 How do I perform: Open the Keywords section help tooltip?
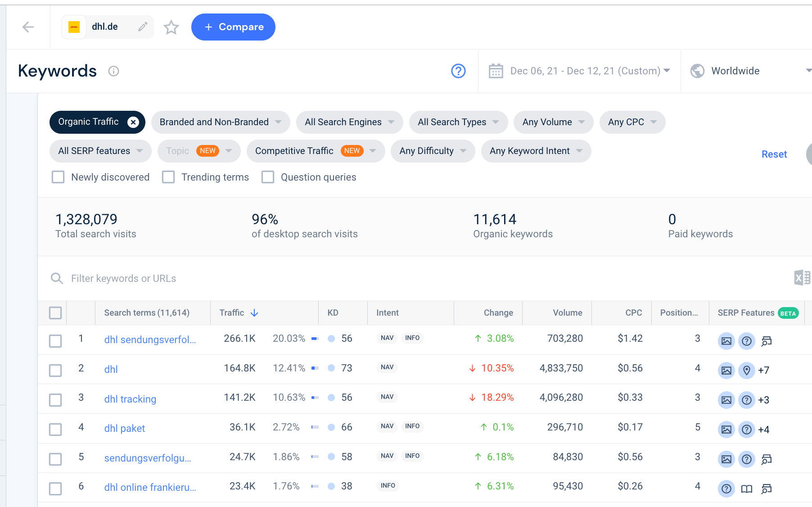click(458, 71)
